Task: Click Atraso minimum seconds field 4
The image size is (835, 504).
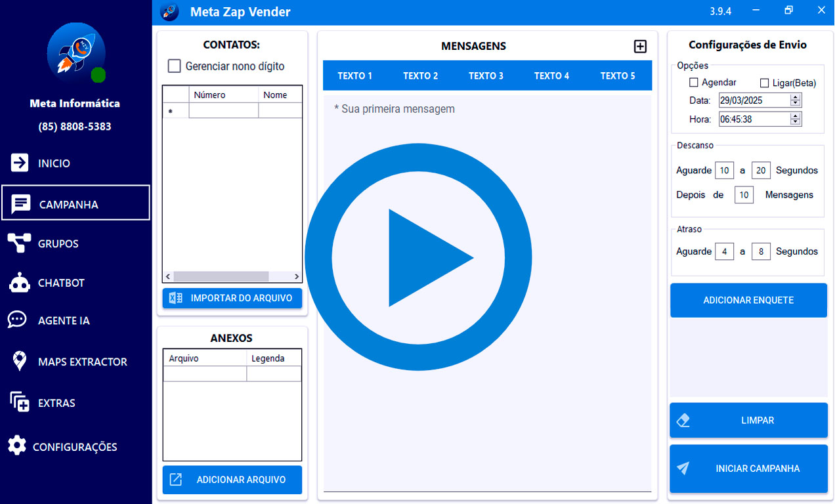Action: tap(724, 251)
